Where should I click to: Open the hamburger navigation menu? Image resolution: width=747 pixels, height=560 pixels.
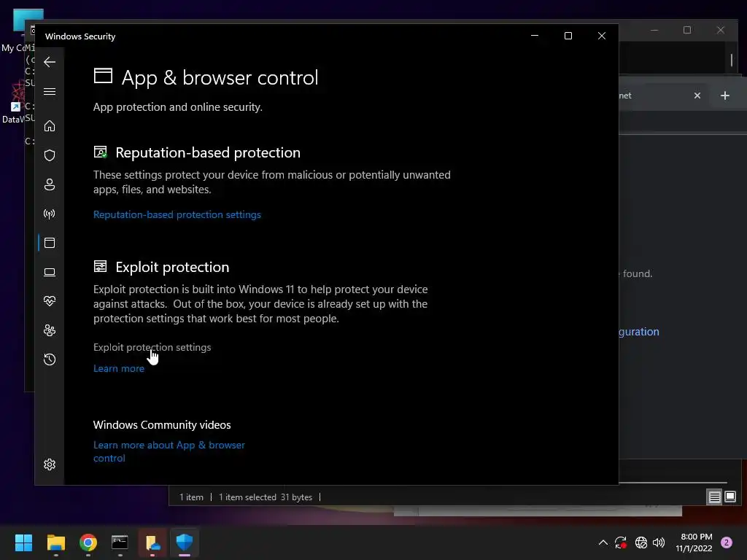(x=50, y=91)
